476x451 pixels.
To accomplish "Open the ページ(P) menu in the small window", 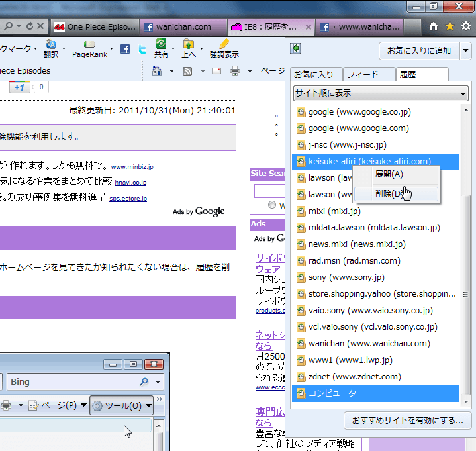I will (58, 405).
